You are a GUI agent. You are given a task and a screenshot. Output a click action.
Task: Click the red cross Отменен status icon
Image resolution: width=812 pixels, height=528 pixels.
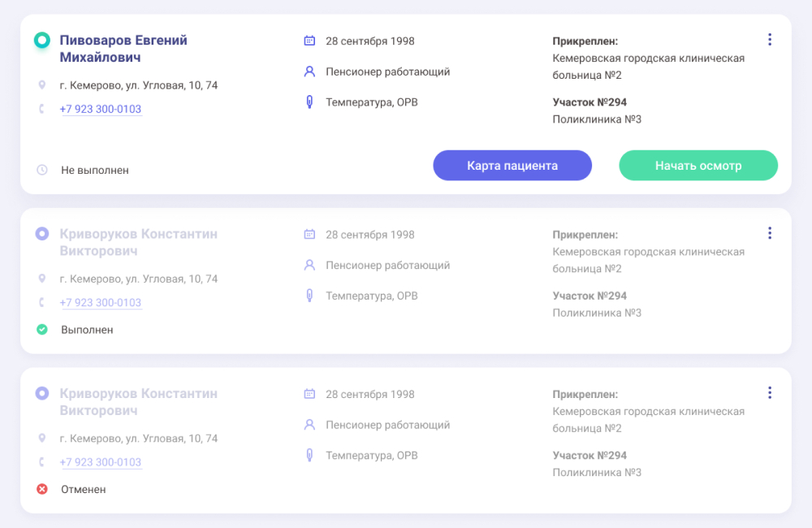(42, 489)
